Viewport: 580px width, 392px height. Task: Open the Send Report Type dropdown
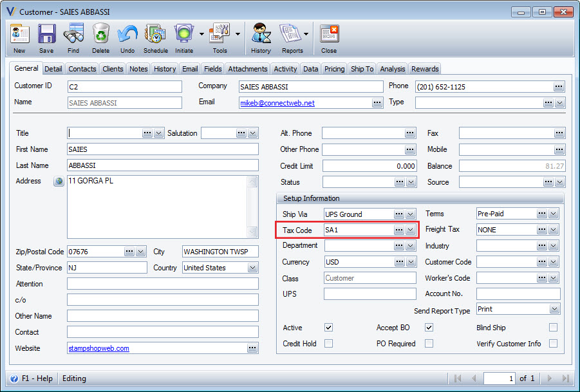point(554,309)
